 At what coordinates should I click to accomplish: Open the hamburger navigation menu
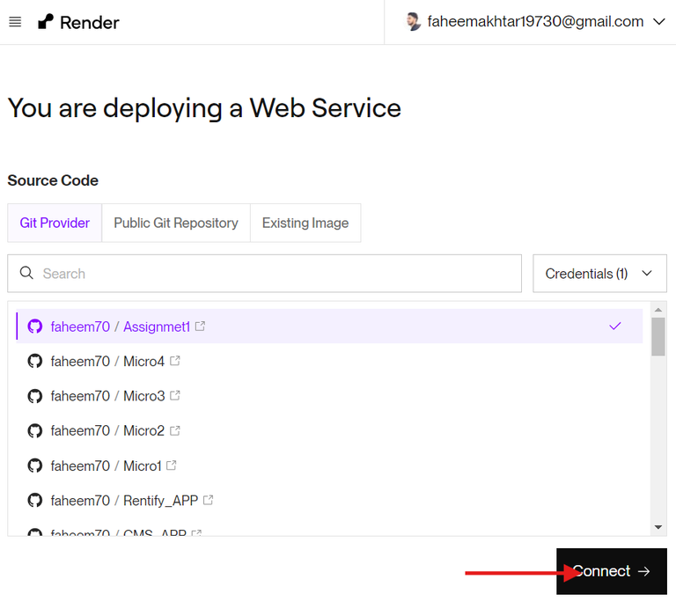(15, 22)
